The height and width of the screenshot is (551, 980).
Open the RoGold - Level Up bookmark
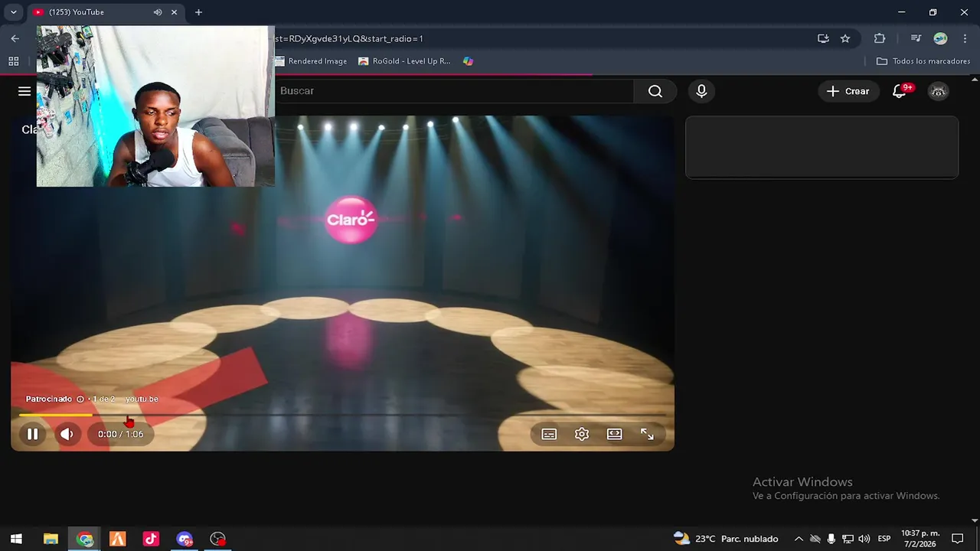404,61
